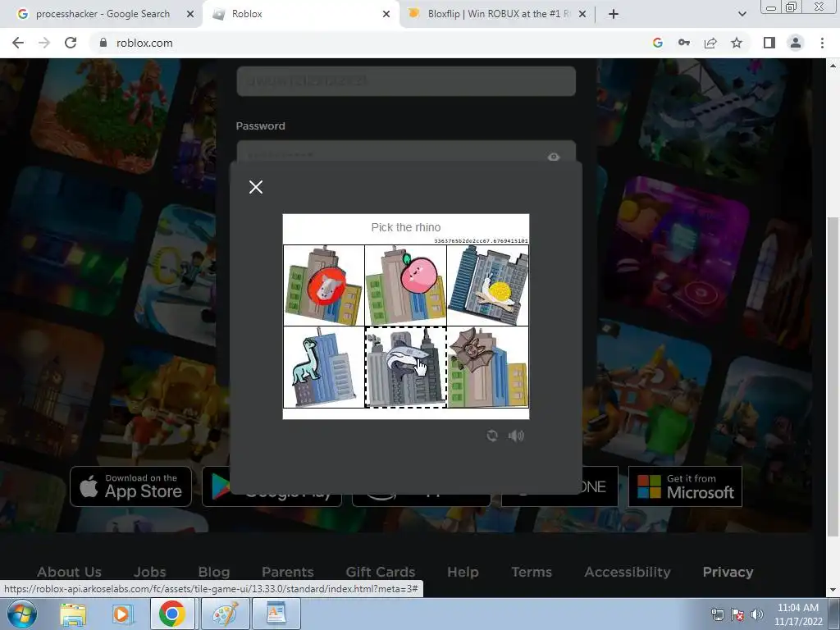Click the Password input field
The width and height of the screenshot is (840, 630).
click(x=406, y=152)
